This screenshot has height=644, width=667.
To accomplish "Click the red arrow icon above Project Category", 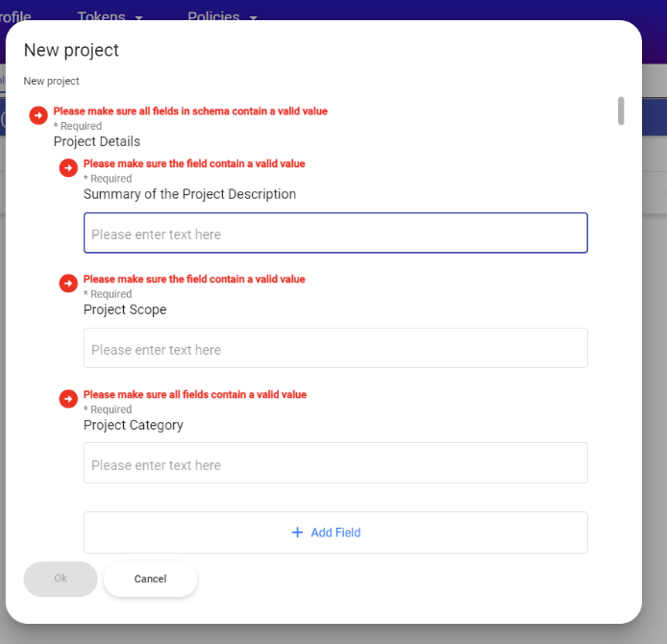I will tap(68, 399).
